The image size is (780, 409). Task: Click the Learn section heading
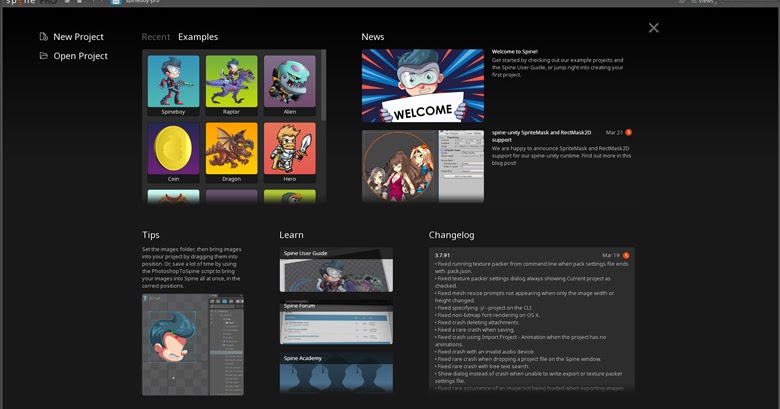(291, 235)
